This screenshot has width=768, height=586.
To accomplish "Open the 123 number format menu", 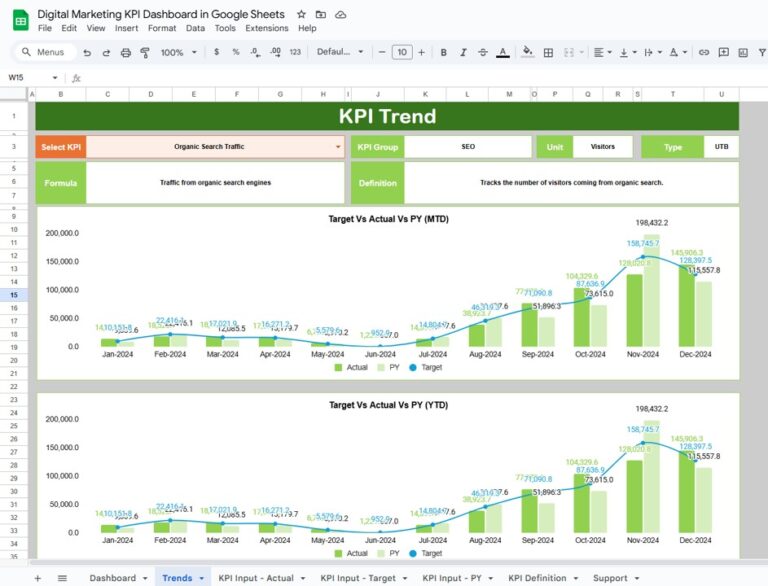I will [x=295, y=52].
